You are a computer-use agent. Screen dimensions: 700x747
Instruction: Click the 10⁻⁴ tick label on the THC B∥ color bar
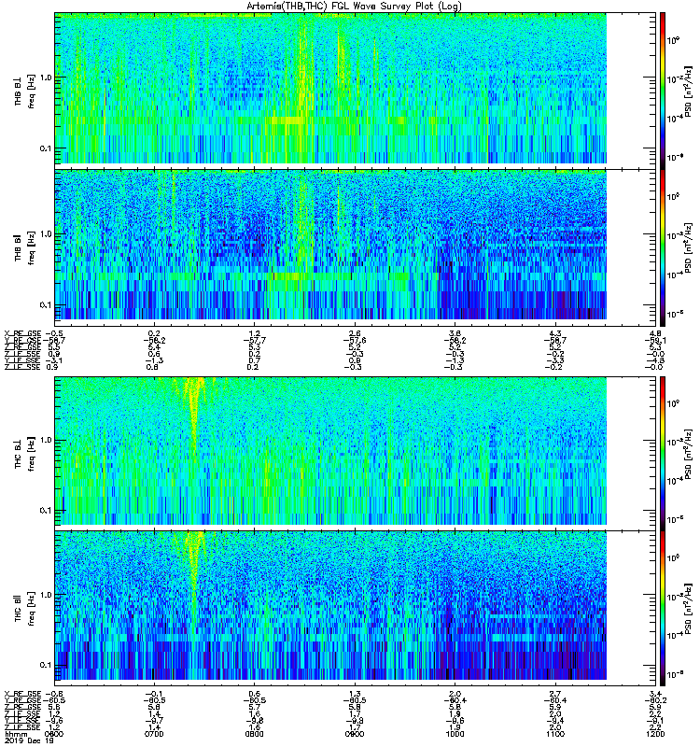point(673,636)
